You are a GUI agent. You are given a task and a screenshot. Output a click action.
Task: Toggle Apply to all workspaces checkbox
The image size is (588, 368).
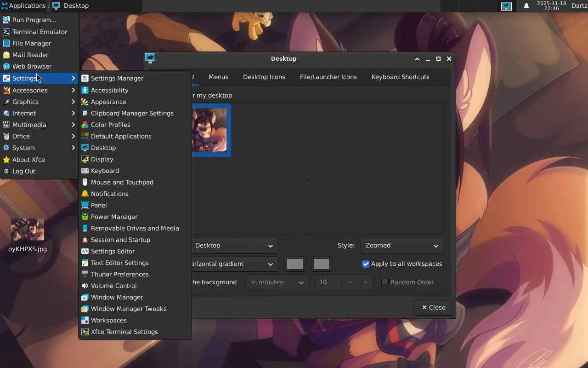tap(366, 264)
